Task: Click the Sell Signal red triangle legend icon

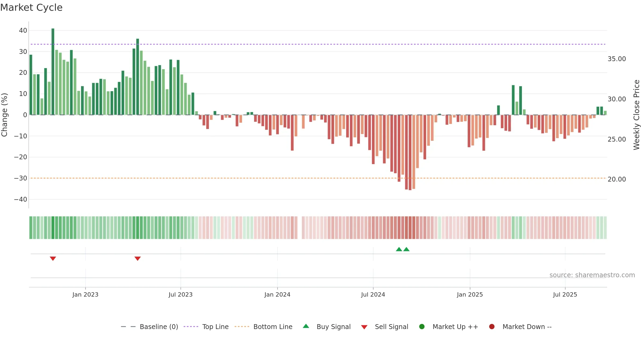Action: [x=364, y=327]
